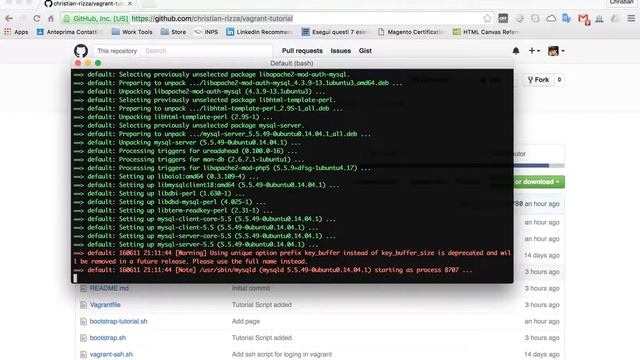Click the language bar under contributor

[x=539, y=166]
